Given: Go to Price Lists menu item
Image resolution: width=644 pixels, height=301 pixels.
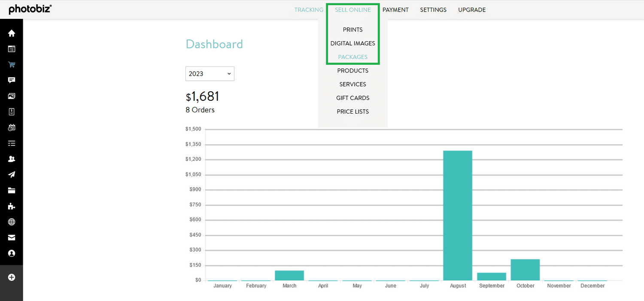Looking at the screenshot, I should click(352, 111).
